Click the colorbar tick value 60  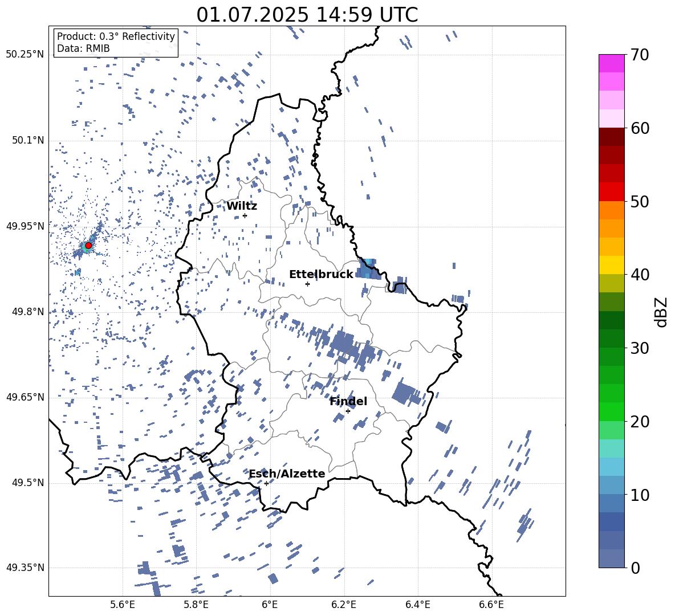click(640, 128)
